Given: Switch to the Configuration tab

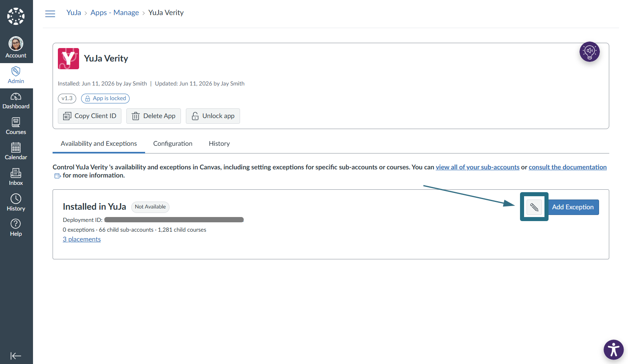Looking at the screenshot, I should [x=173, y=144].
